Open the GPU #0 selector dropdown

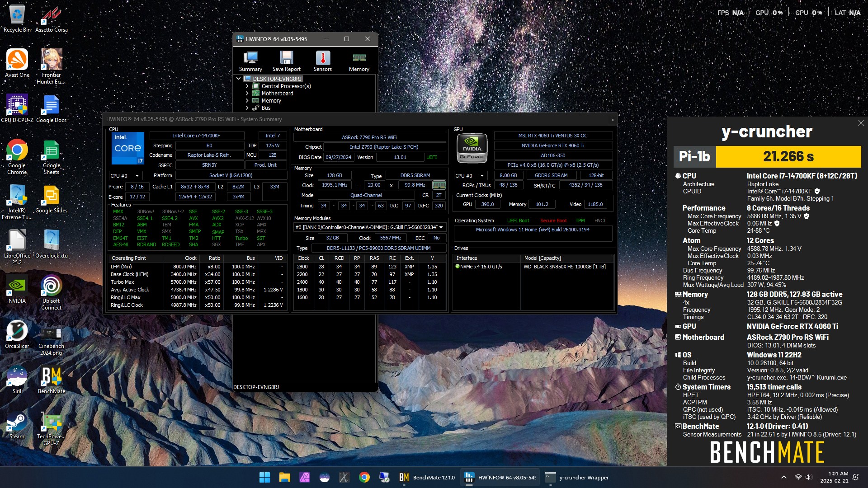click(x=471, y=176)
